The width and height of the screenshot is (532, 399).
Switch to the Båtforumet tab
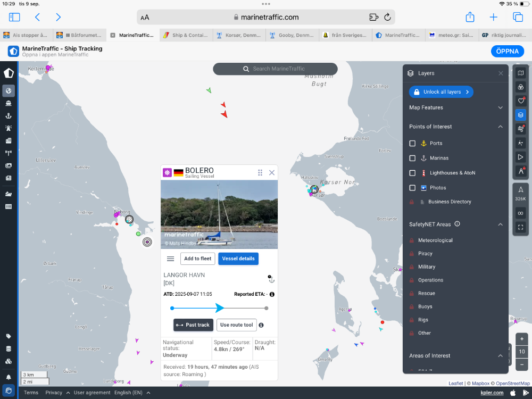pos(79,35)
